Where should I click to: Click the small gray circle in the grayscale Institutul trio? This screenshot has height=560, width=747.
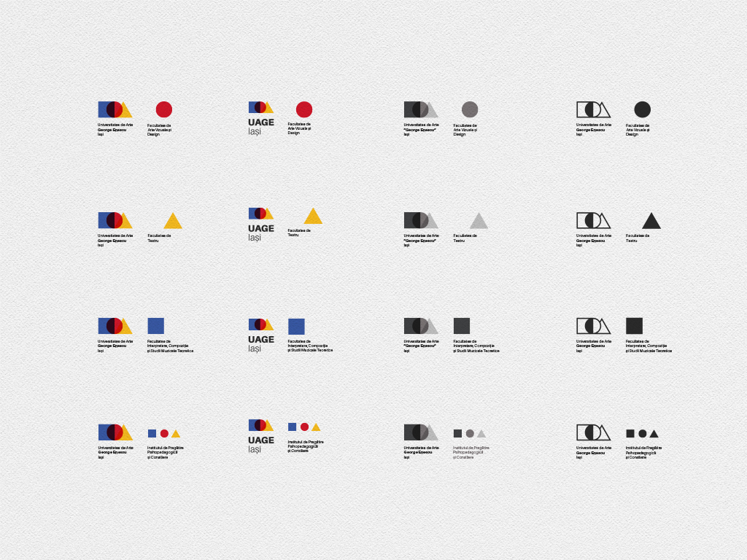pos(470,433)
